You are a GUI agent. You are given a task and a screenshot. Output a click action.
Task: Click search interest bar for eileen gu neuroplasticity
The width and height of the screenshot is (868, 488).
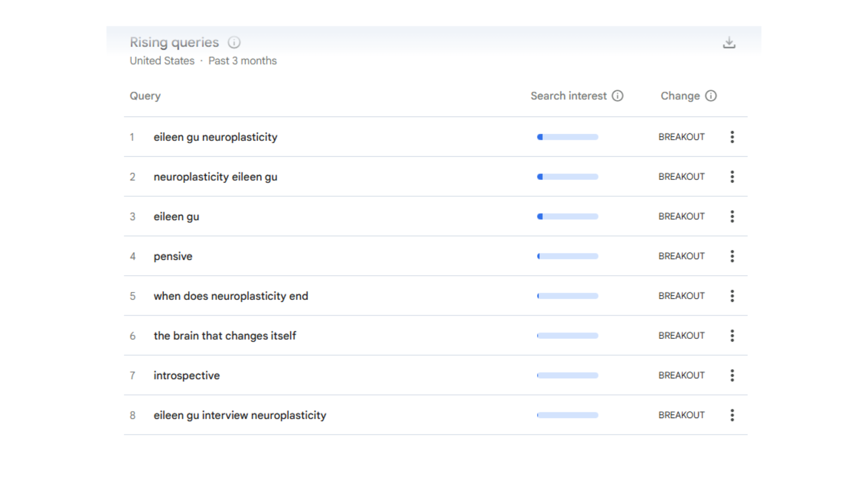point(567,137)
